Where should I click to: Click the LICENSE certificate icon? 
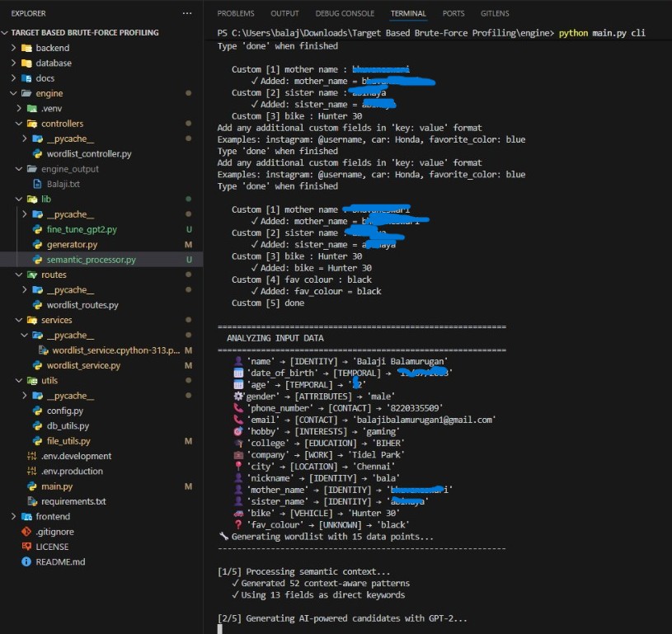coord(26,547)
